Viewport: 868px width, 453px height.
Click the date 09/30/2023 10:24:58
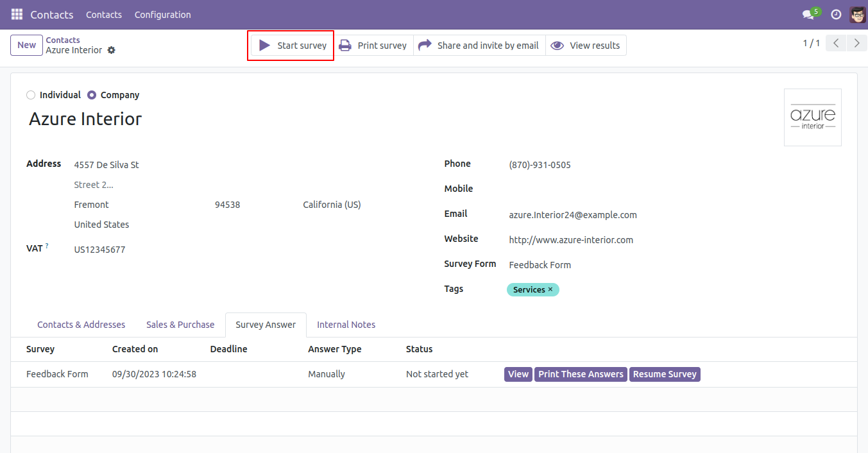pyautogui.click(x=154, y=374)
